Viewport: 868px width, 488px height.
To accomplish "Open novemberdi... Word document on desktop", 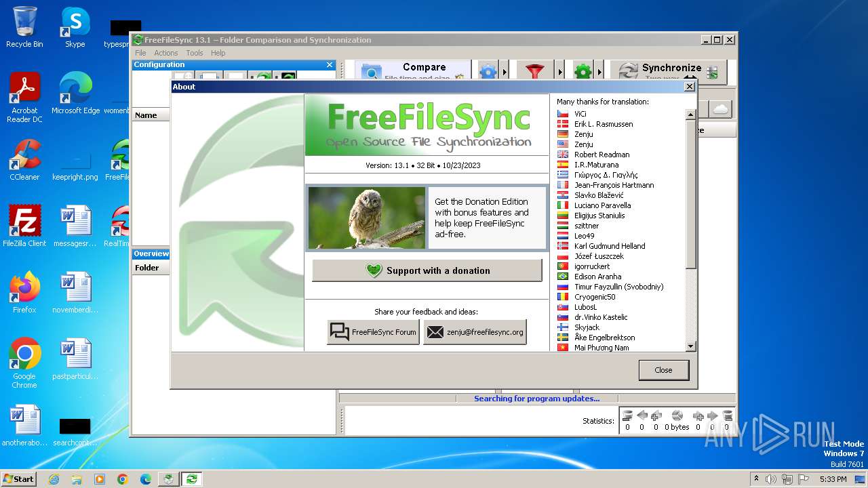I will coord(75,293).
